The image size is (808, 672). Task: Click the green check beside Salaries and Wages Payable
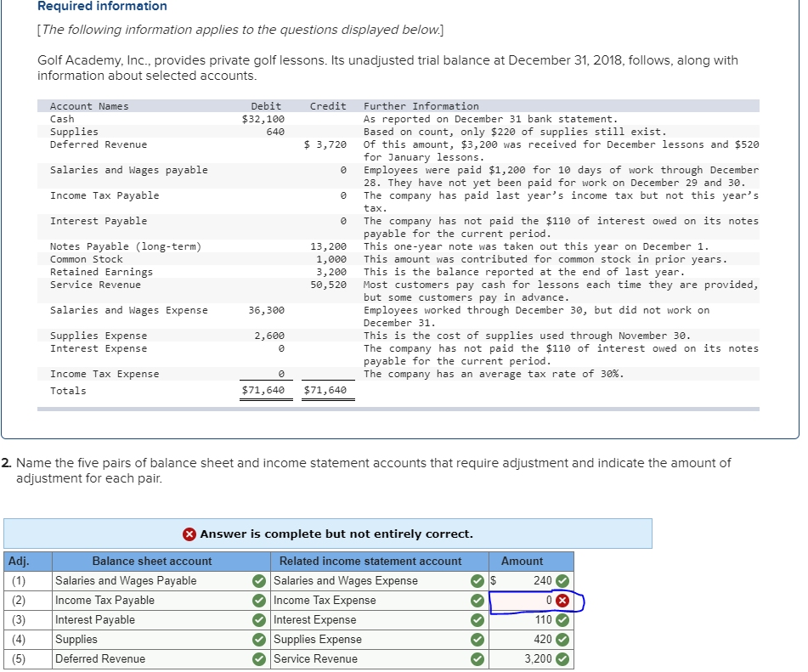[x=259, y=581]
